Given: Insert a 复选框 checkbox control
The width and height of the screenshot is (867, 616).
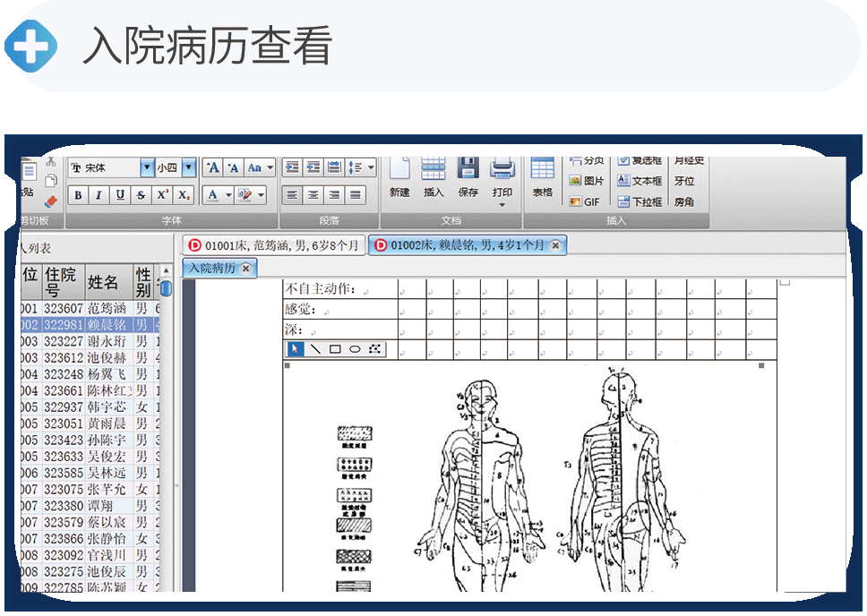Looking at the screenshot, I should pos(640,161).
